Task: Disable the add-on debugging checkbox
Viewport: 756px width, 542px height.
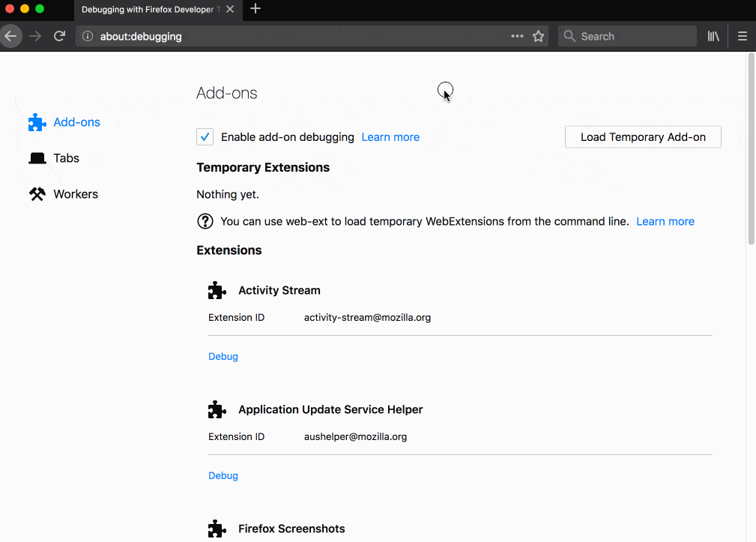Action: point(205,137)
